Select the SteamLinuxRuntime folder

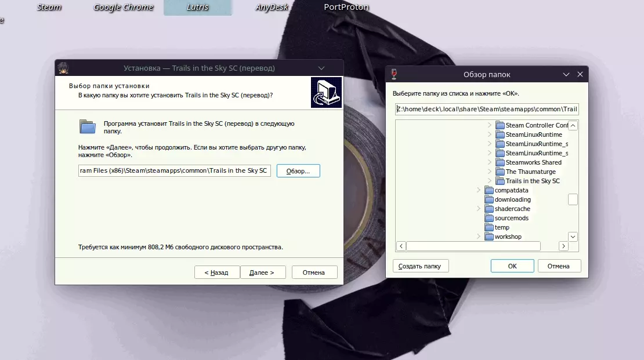click(x=534, y=134)
